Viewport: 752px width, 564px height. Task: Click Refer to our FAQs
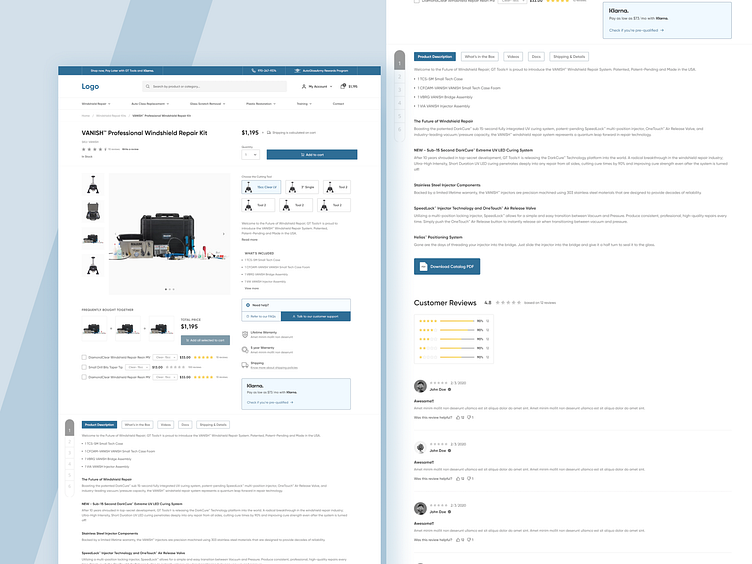[x=261, y=317]
